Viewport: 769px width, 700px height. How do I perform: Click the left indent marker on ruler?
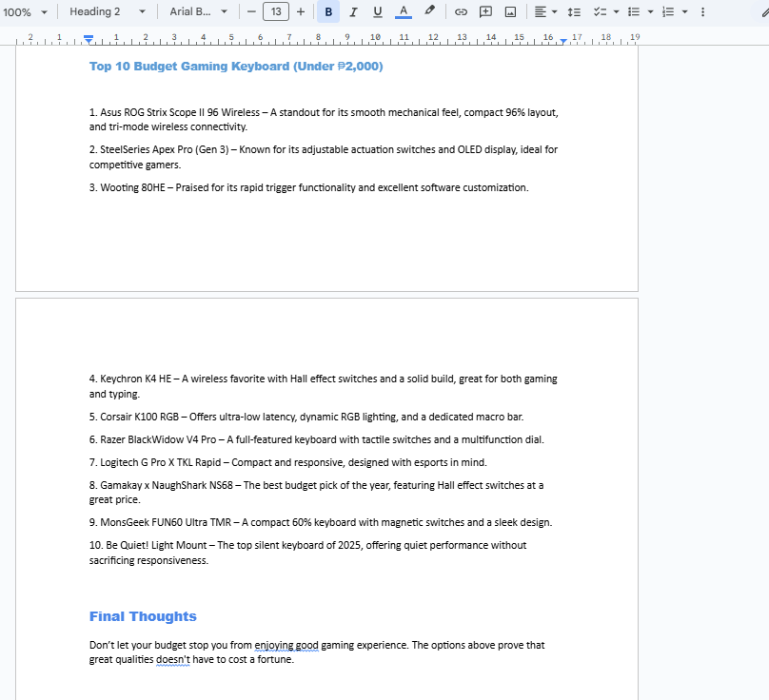pyautogui.click(x=89, y=39)
